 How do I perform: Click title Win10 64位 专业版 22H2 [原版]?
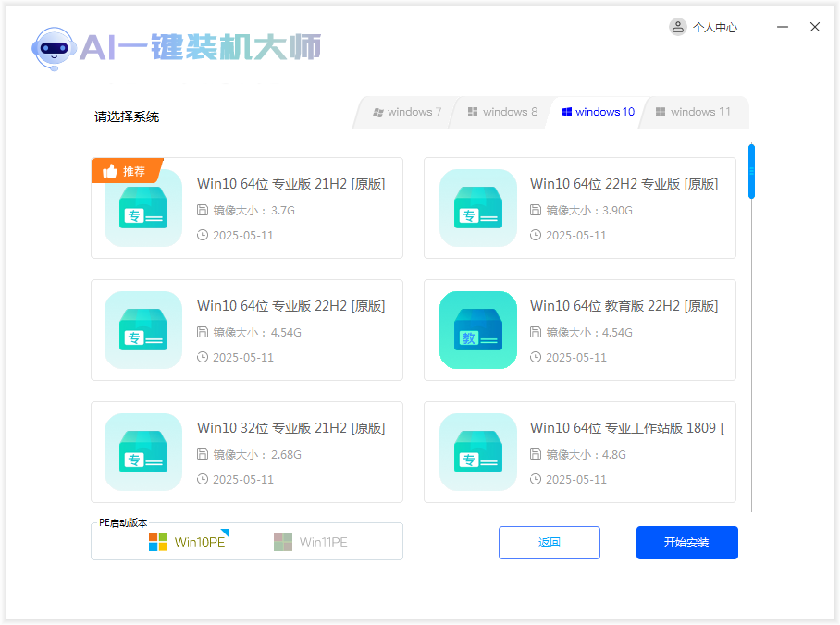click(x=290, y=306)
